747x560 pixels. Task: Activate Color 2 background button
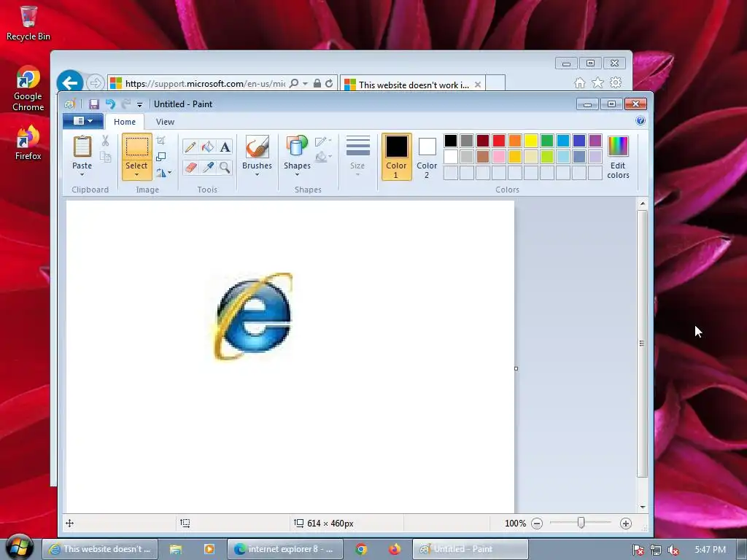point(427,157)
